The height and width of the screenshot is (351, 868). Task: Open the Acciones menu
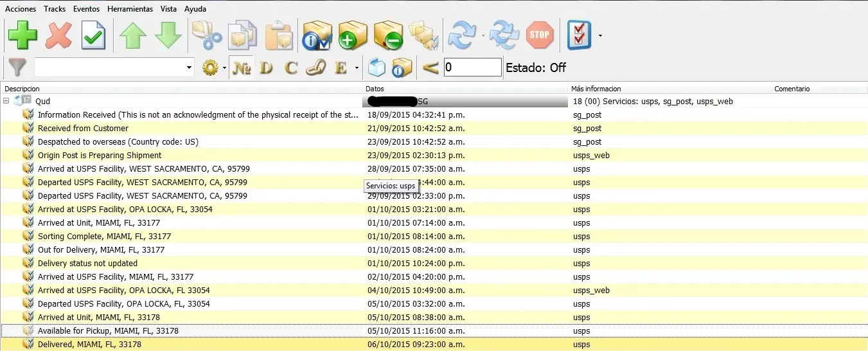pyautogui.click(x=21, y=9)
